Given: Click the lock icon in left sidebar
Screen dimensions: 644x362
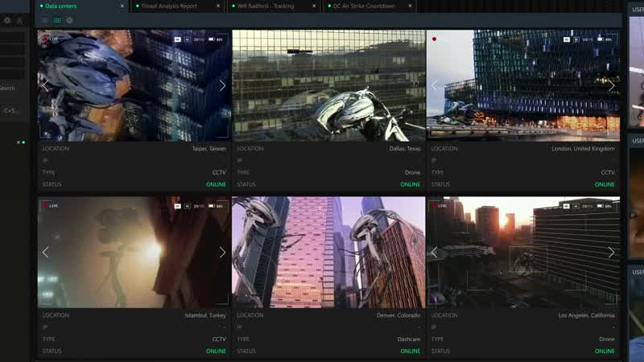Looking at the screenshot, I should (x=19, y=21).
